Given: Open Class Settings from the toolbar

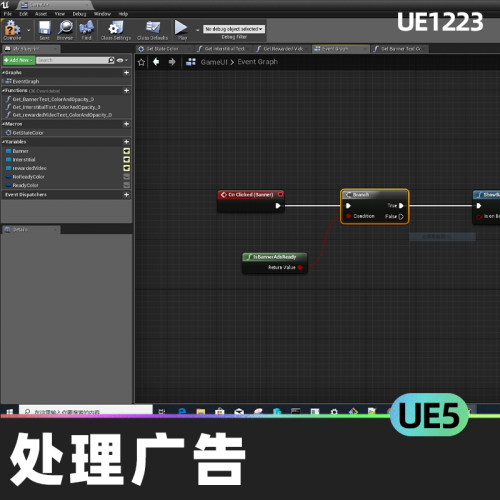Looking at the screenshot, I should 116,30.
